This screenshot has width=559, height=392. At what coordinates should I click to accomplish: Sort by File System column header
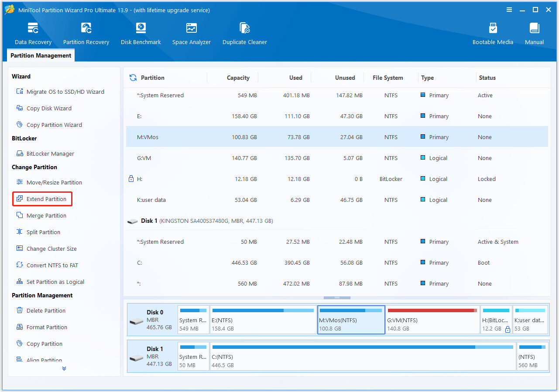coord(388,78)
